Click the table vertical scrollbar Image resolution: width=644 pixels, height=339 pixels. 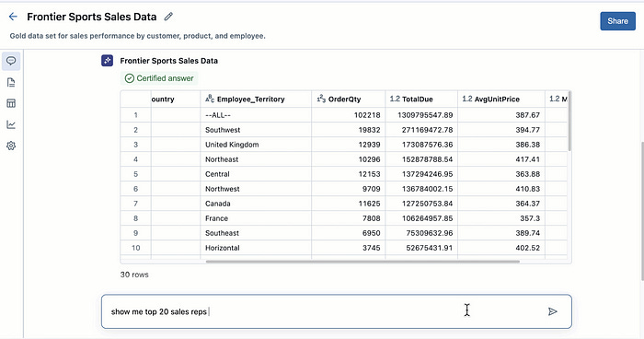[x=569, y=121]
